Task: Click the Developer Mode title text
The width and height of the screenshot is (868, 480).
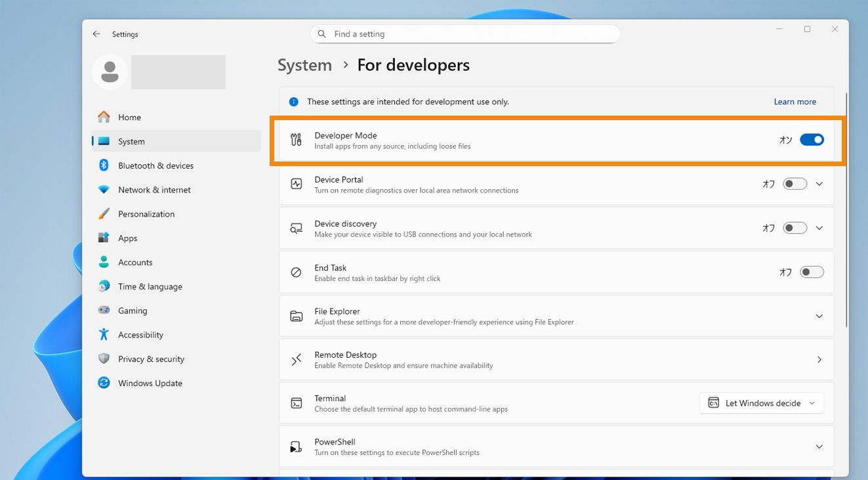Action: point(345,135)
